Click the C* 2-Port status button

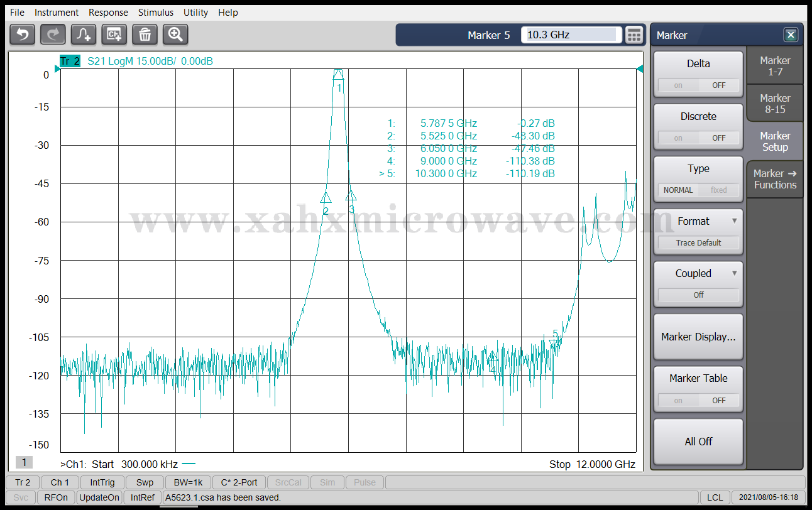pos(239,482)
